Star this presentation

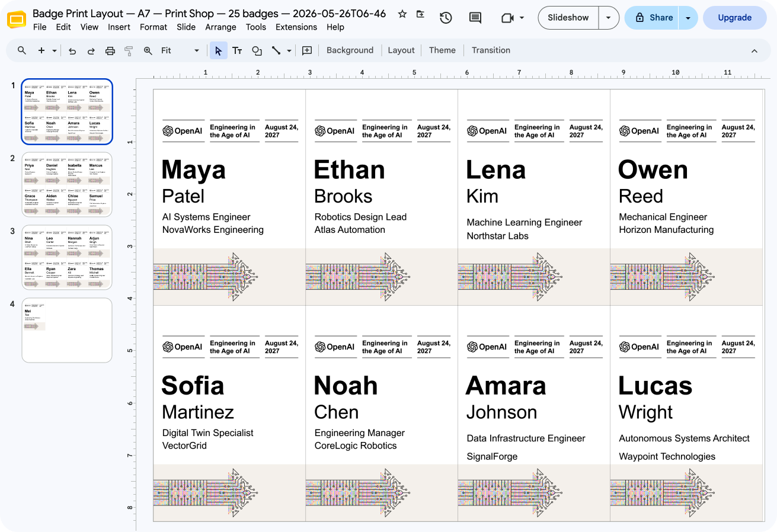point(402,14)
